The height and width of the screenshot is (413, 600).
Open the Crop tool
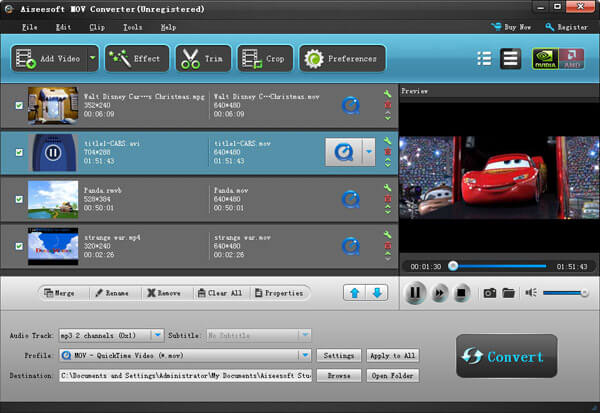(265, 59)
